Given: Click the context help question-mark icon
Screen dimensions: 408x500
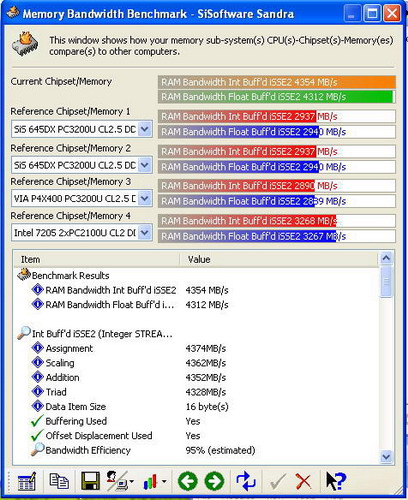Looking at the screenshot, I should (336, 481).
